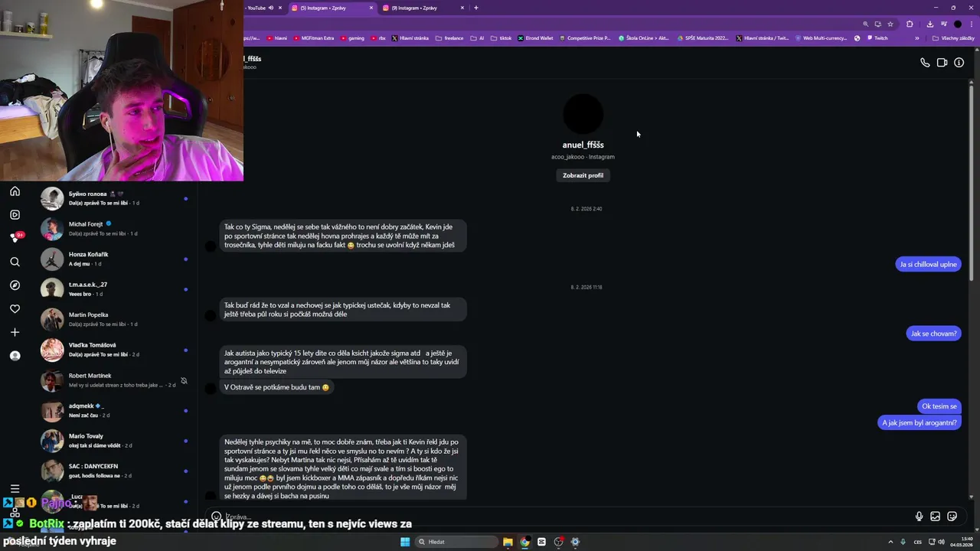Open Reels in the Instagram sidebar
Screen dimensions: 980x551
pos(15,215)
